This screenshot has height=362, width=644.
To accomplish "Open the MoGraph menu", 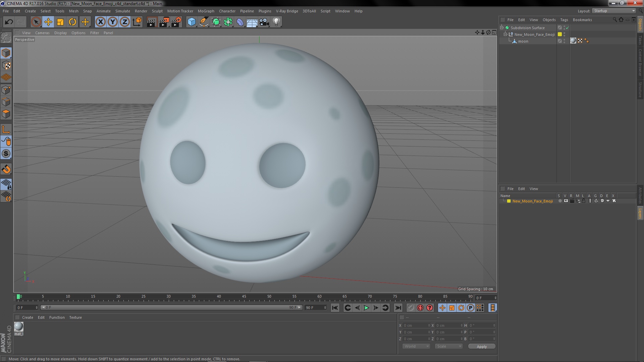I will pos(206,11).
